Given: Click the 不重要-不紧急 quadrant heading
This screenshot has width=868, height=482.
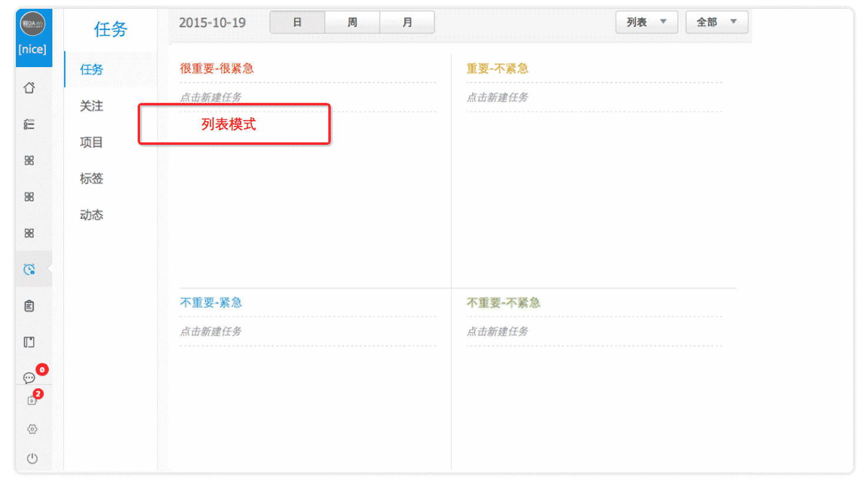Looking at the screenshot, I should (x=503, y=303).
